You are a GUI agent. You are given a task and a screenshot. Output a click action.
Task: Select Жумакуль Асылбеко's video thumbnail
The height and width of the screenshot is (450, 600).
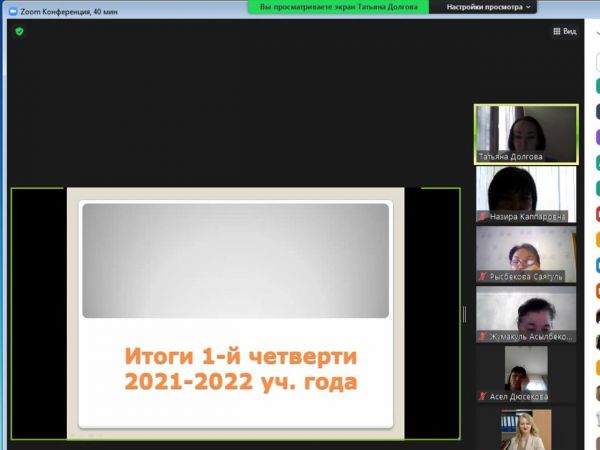pos(526,308)
